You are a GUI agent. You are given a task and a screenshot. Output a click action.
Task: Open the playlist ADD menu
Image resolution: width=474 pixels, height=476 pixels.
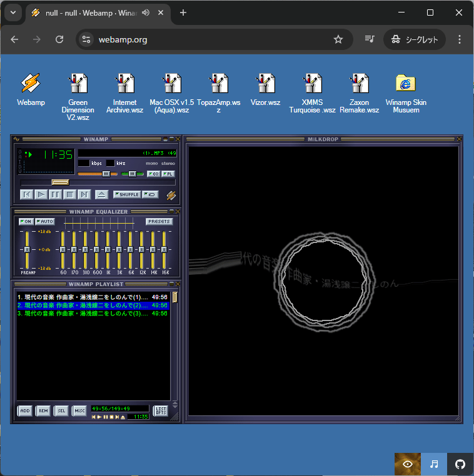tap(24, 410)
